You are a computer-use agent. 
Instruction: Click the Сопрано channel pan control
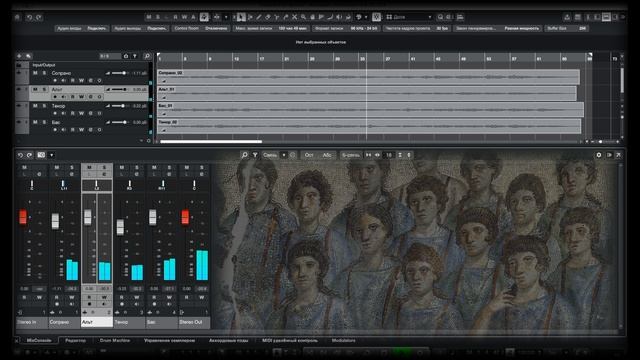[64, 185]
